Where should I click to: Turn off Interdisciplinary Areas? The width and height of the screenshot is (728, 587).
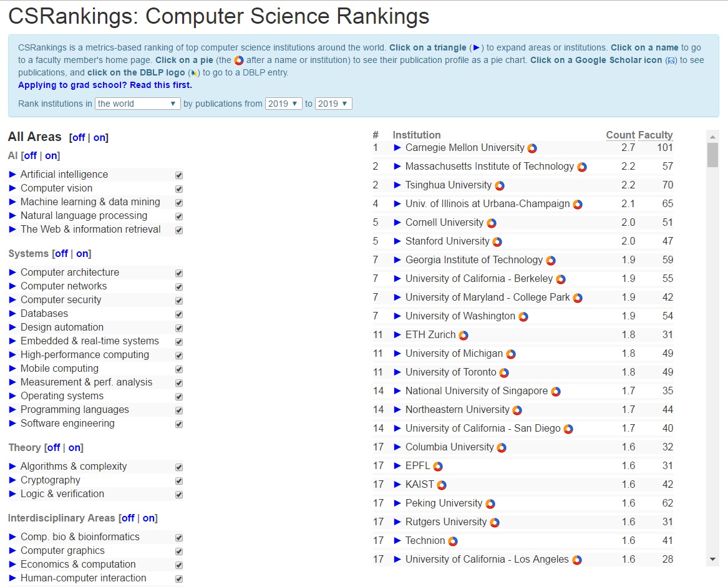[x=128, y=518]
